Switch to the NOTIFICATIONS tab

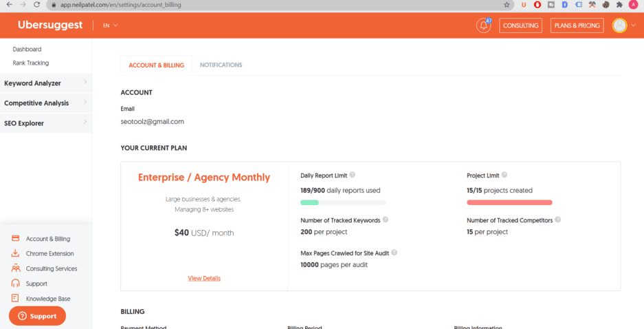(221, 65)
